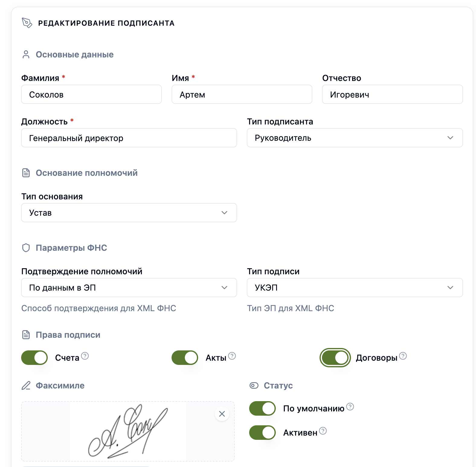Click the shield icon near Параметры ФНС

tap(26, 248)
